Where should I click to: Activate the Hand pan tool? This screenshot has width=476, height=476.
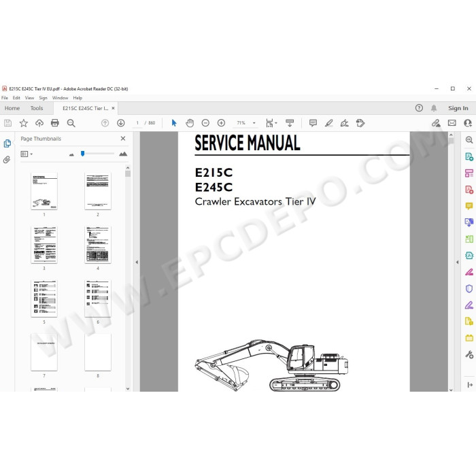(x=190, y=123)
